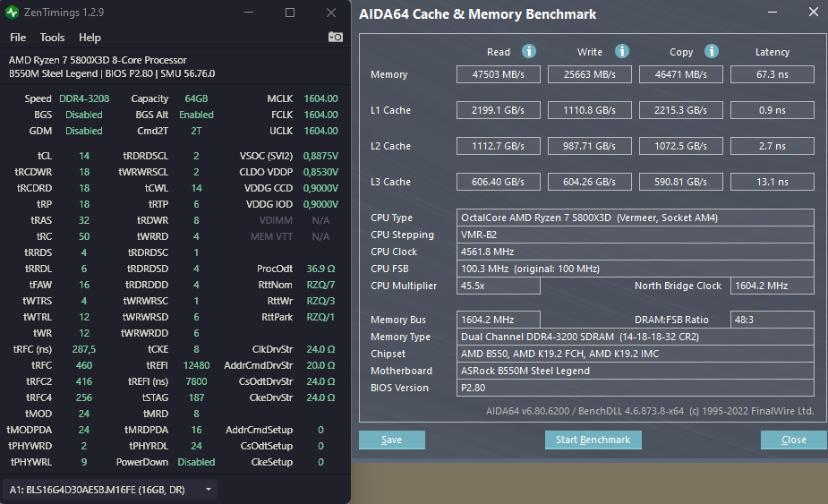828x504 pixels.
Task: Click the RttNom RZQ/7 value
Action: [x=320, y=285]
